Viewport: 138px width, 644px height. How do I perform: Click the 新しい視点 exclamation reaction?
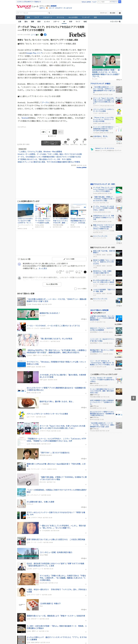83,143
